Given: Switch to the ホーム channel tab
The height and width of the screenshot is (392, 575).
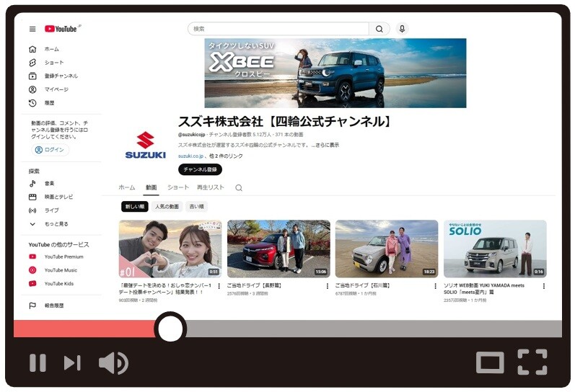Looking at the screenshot, I should [x=127, y=187].
